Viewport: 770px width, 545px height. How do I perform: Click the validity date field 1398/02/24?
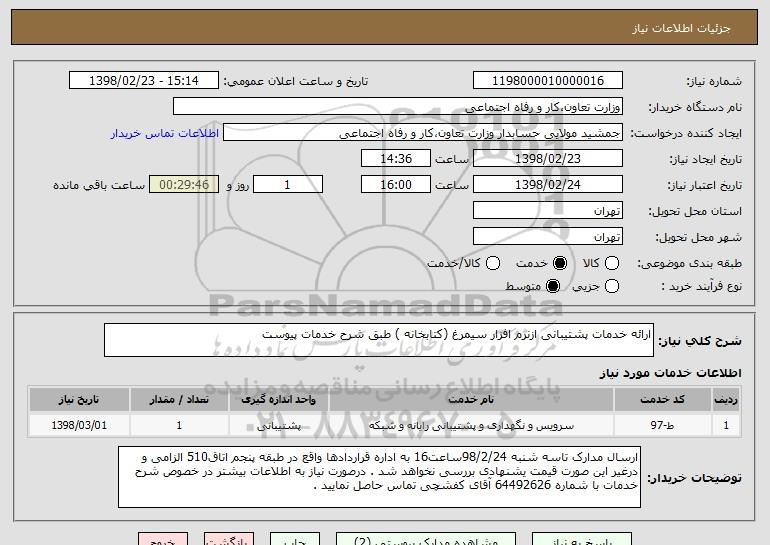click(x=548, y=185)
